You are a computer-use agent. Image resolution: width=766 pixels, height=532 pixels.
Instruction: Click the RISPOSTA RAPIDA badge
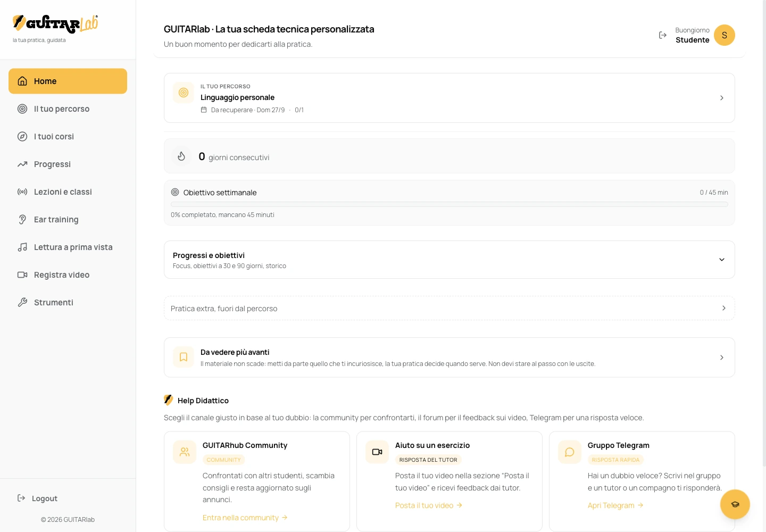click(x=615, y=460)
